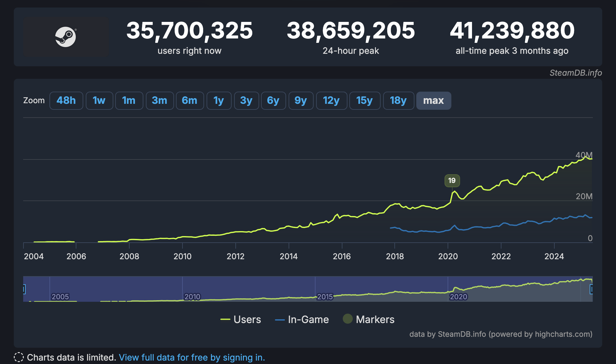The image size is (616, 364).
Task: Set chart zoom to 15y
Action: pos(365,101)
